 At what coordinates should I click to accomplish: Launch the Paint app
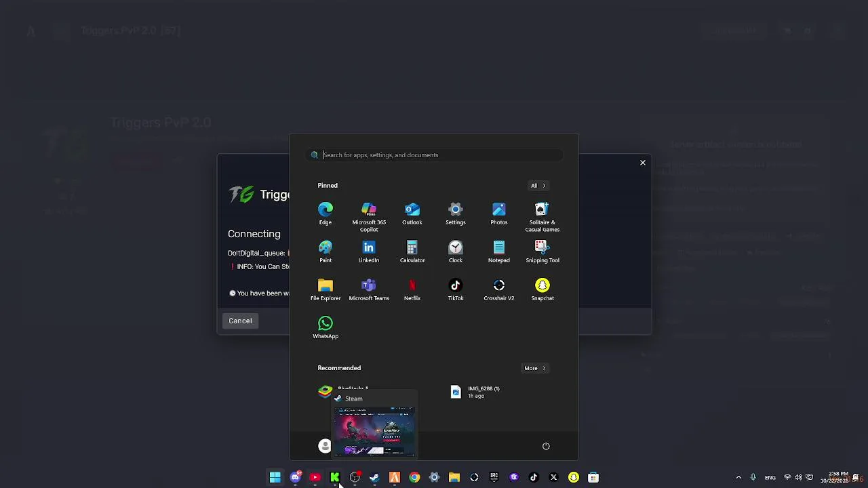pos(325,251)
